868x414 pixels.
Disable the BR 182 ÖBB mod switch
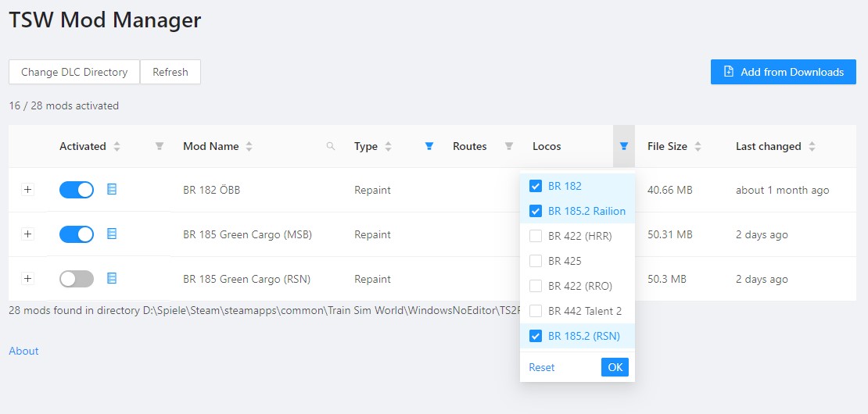pyautogui.click(x=77, y=190)
